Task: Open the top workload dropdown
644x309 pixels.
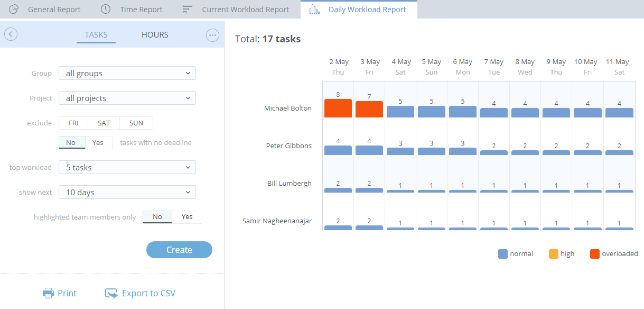Action: (x=127, y=168)
